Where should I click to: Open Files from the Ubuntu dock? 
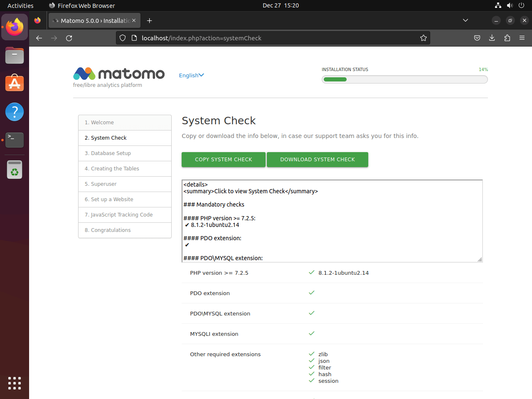pyautogui.click(x=15, y=55)
